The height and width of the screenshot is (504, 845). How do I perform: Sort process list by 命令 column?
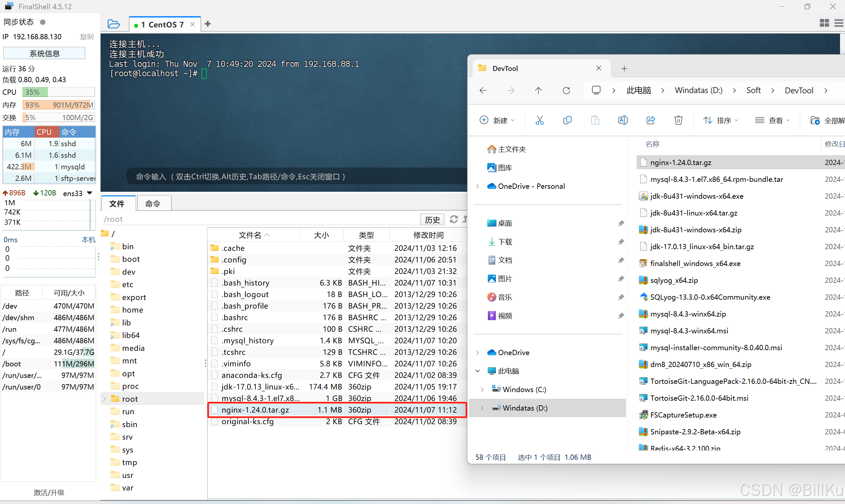tap(77, 132)
